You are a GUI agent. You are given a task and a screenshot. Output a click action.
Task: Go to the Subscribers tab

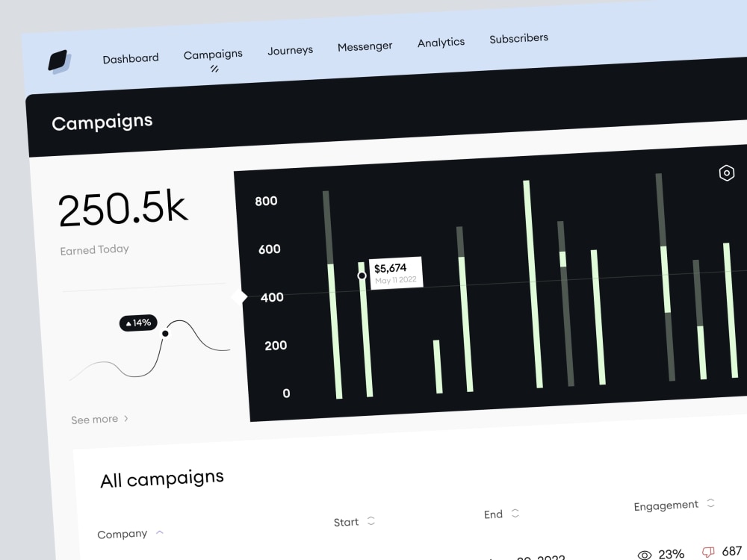(x=519, y=38)
